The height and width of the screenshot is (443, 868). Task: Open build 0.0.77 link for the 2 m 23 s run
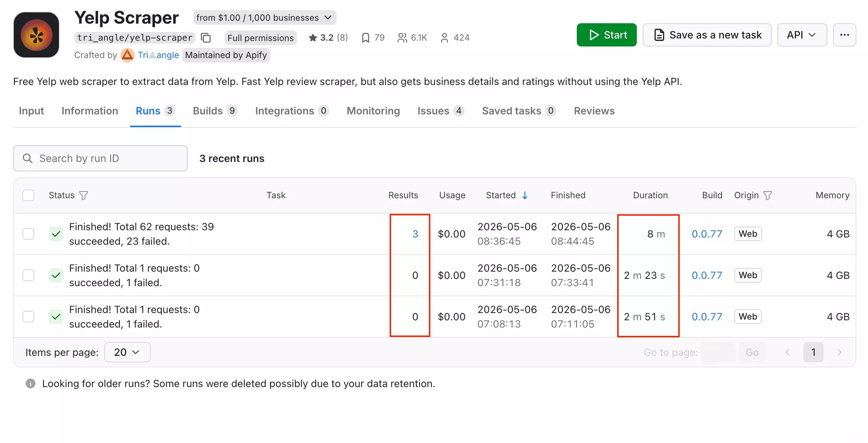[x=707, y=275]
